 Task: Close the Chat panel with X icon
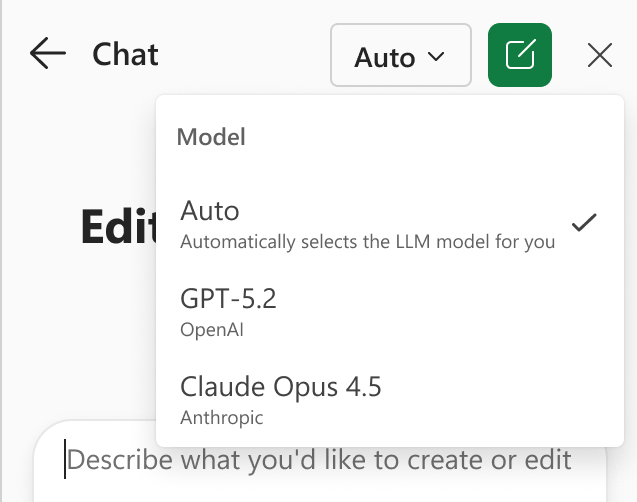[600, 55]
